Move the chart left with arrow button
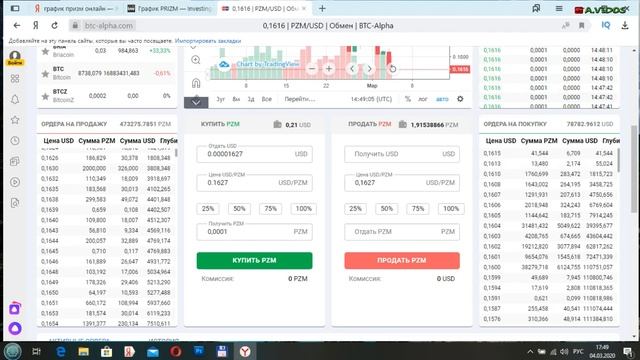The image size is (640, 360). click(x=352, y=69)
